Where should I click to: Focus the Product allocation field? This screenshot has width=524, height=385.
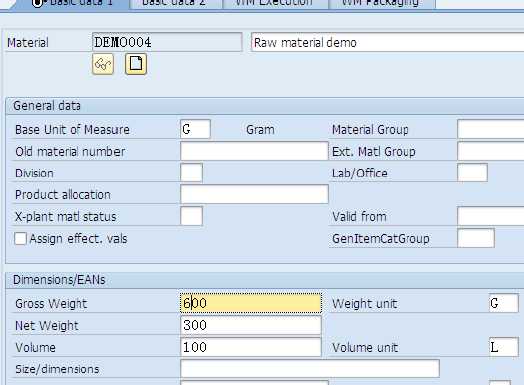tap(254, 194)
